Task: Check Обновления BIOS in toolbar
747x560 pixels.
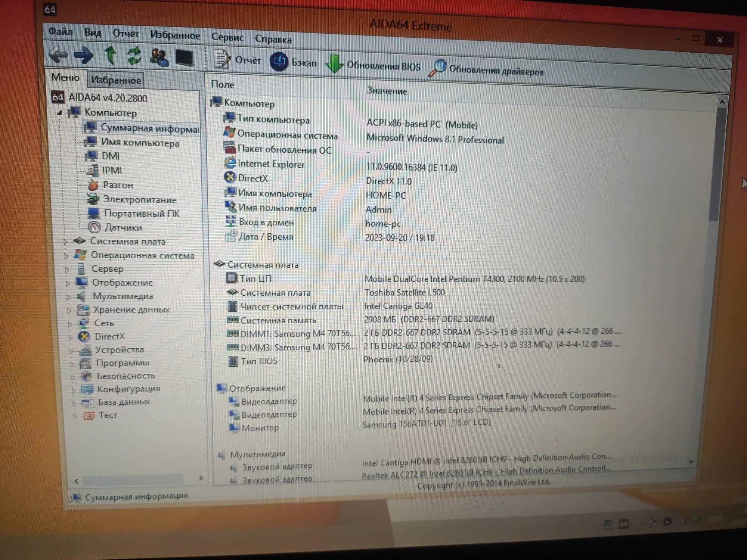Action: (x=373, y=65)
